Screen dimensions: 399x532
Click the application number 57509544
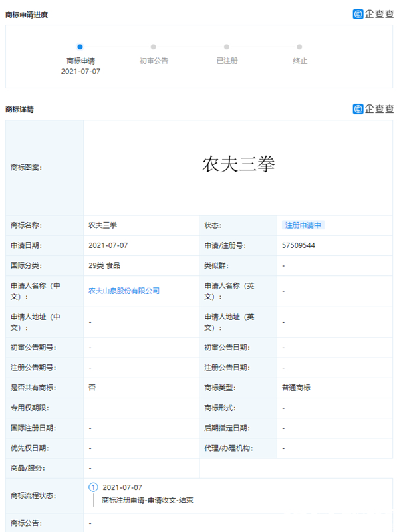point(298,245)
